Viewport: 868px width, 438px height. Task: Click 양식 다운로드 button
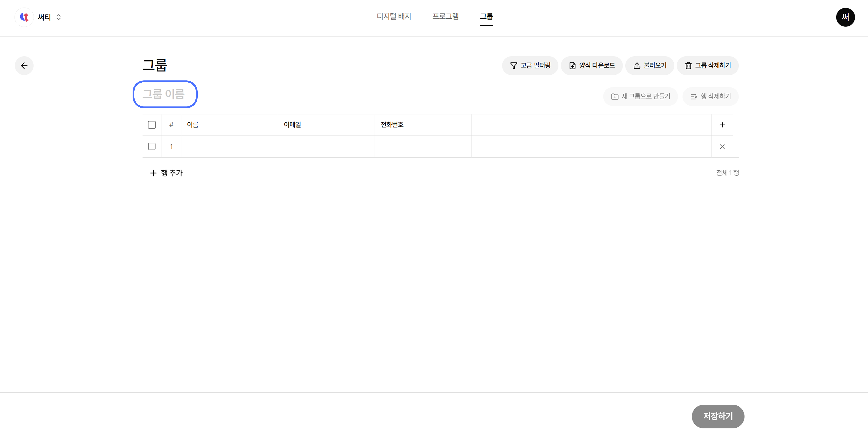coord(592,66)
